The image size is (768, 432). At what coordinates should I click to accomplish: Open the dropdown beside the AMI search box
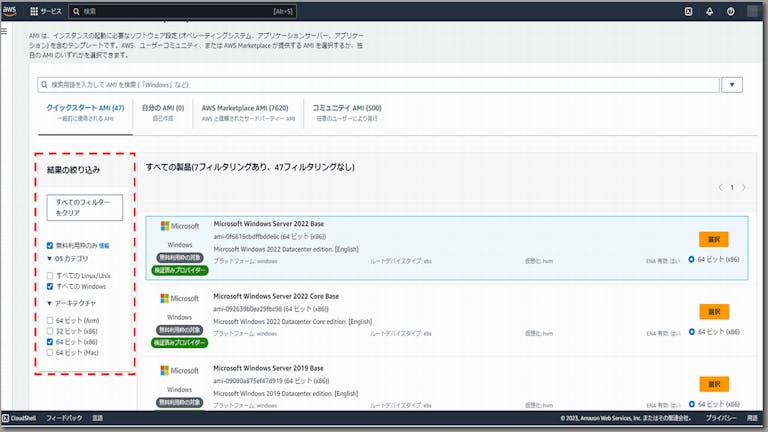(x=732, y=85)
